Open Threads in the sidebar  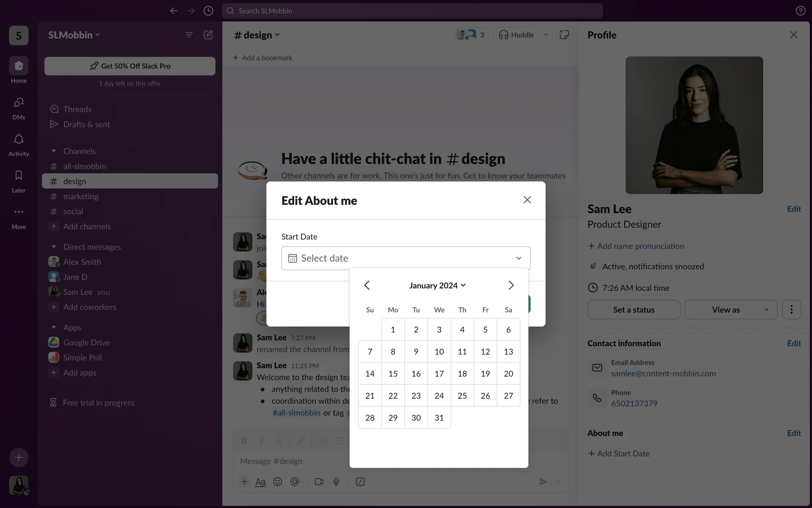(x=77, y=109)
